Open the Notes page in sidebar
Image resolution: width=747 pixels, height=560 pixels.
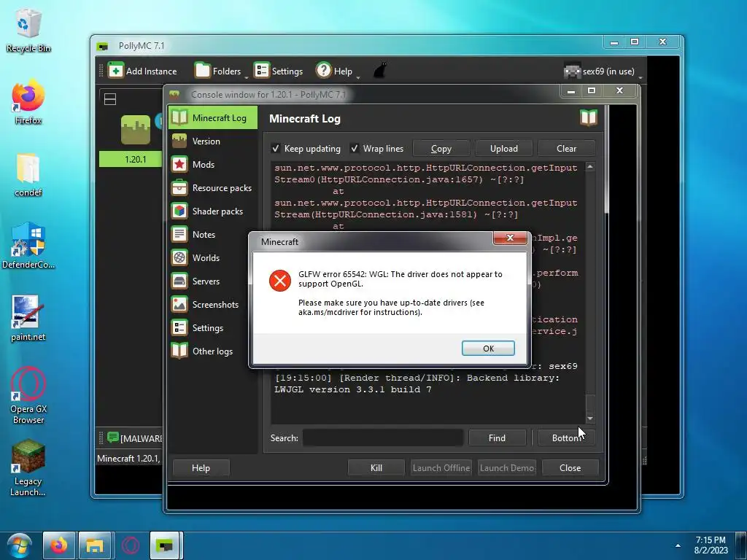point(204,234)
